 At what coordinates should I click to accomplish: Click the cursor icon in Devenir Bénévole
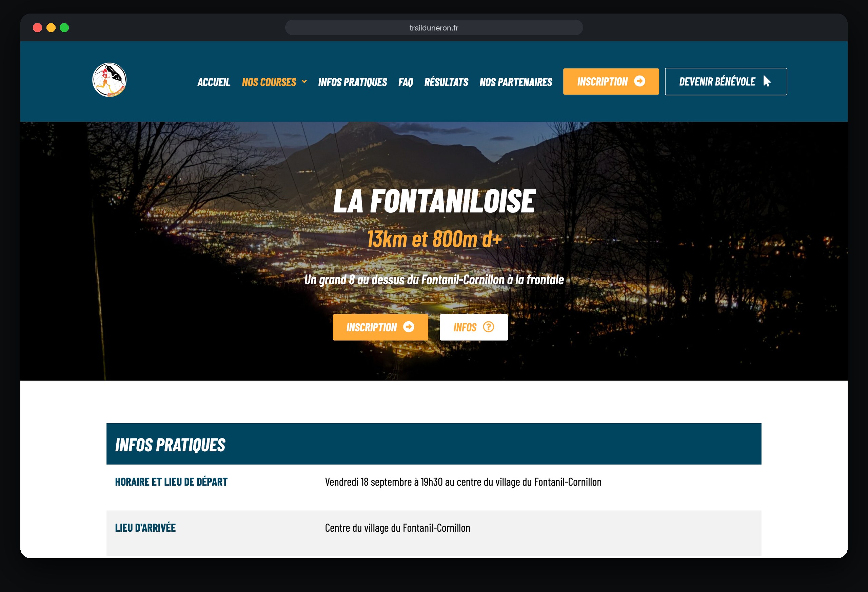click(767, 81)
